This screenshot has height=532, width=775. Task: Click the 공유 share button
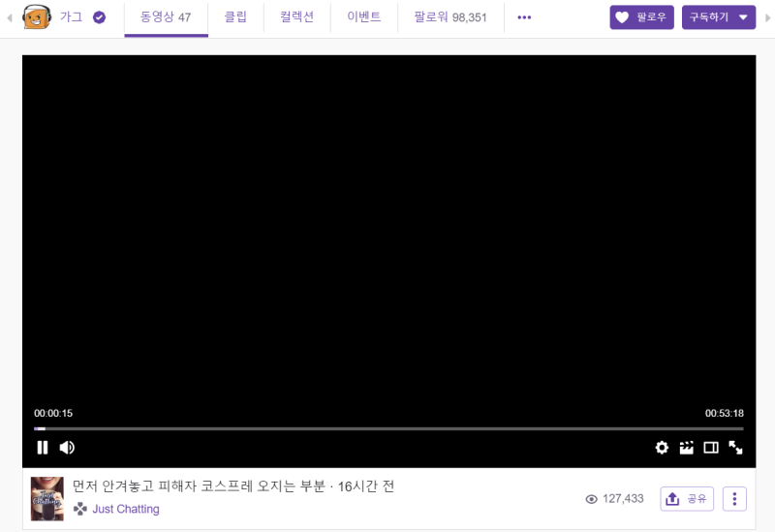pos(687,499)
